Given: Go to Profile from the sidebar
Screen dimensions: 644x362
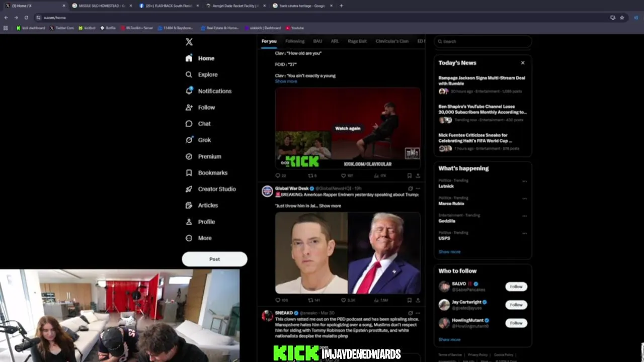Looking at the screenshot, I should [x=200, y=222].
